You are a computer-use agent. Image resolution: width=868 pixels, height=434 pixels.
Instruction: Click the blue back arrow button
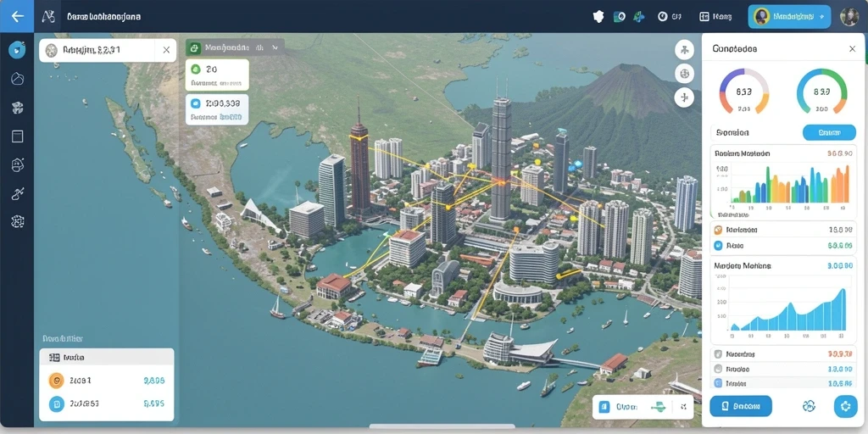17,16
